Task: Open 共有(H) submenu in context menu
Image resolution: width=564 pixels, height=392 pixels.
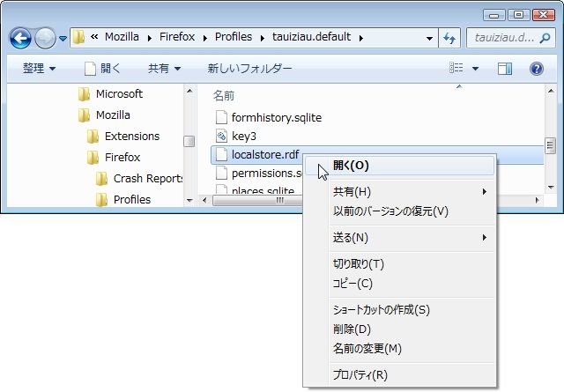Action: point(399,192)
